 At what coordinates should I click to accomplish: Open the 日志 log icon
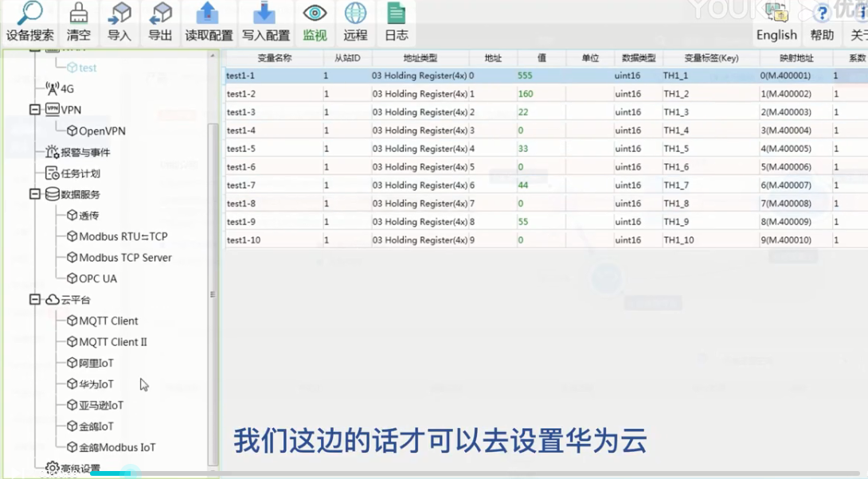click(x=396, y=14)
